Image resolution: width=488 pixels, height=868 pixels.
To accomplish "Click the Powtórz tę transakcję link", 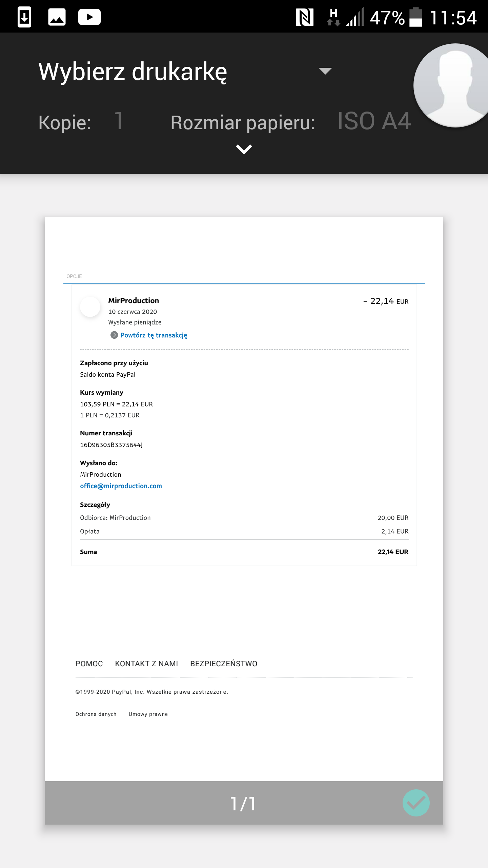I will [154, 335].
